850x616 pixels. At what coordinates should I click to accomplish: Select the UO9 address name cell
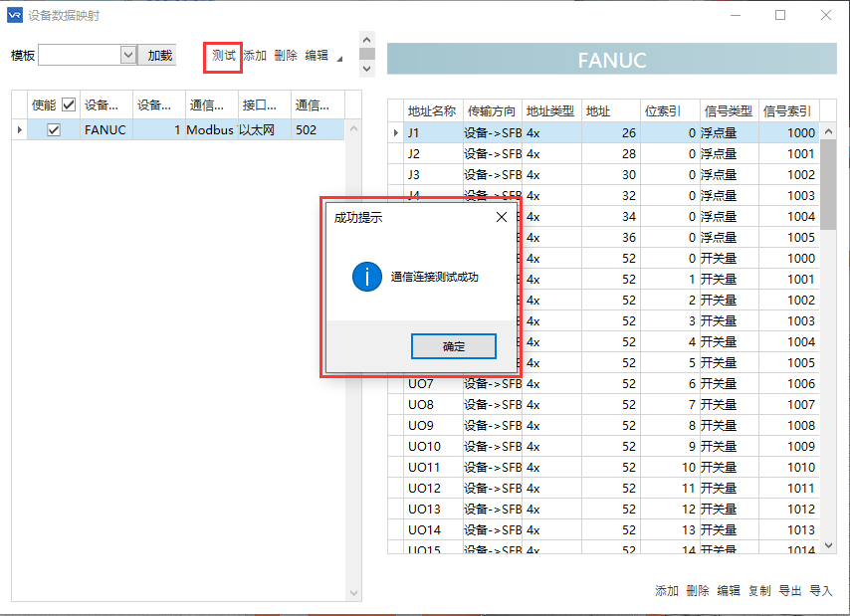pos(433,425)
